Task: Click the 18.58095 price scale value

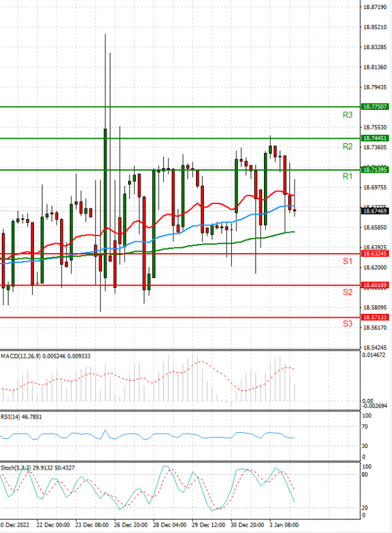Action: point(375,307)
